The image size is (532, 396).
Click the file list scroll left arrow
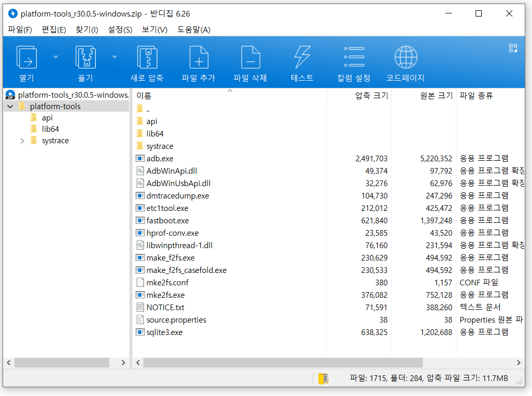click(x=138, y=363)
